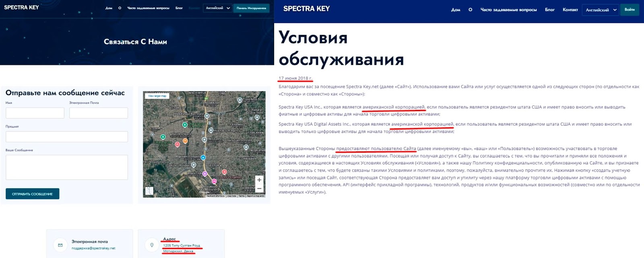Focus the Предмет input field

tap(67, 136)
